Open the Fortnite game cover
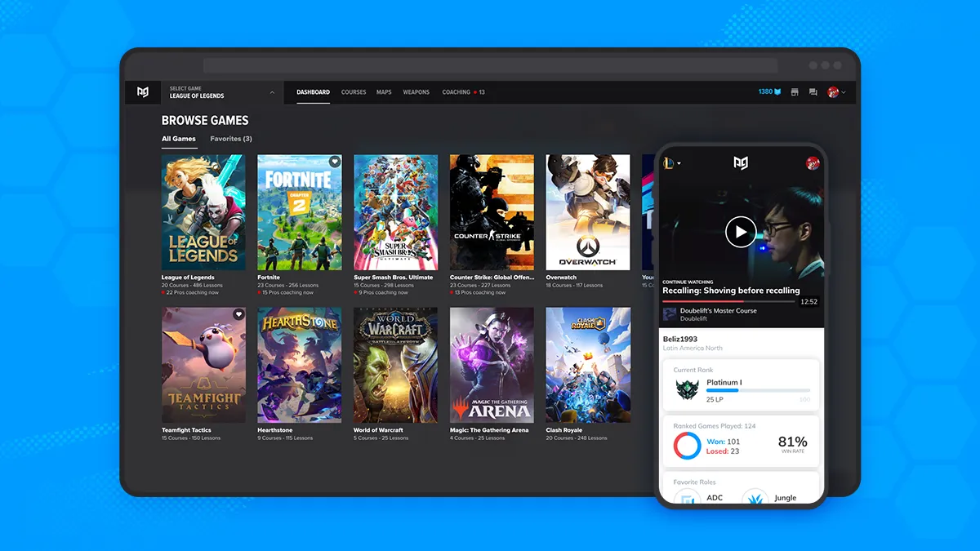The image size is (980, 551). click(x=300, y=212)
